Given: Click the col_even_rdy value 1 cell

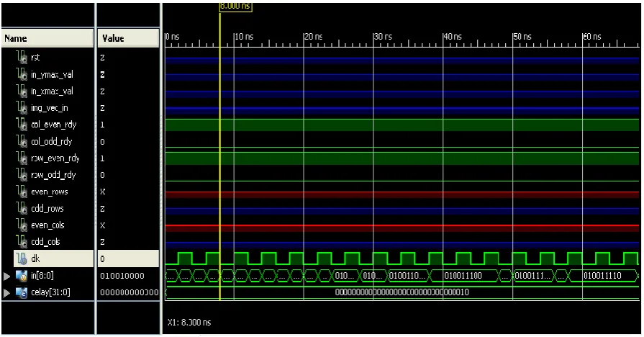Looking at the screenshot, I should coord(102,125).
